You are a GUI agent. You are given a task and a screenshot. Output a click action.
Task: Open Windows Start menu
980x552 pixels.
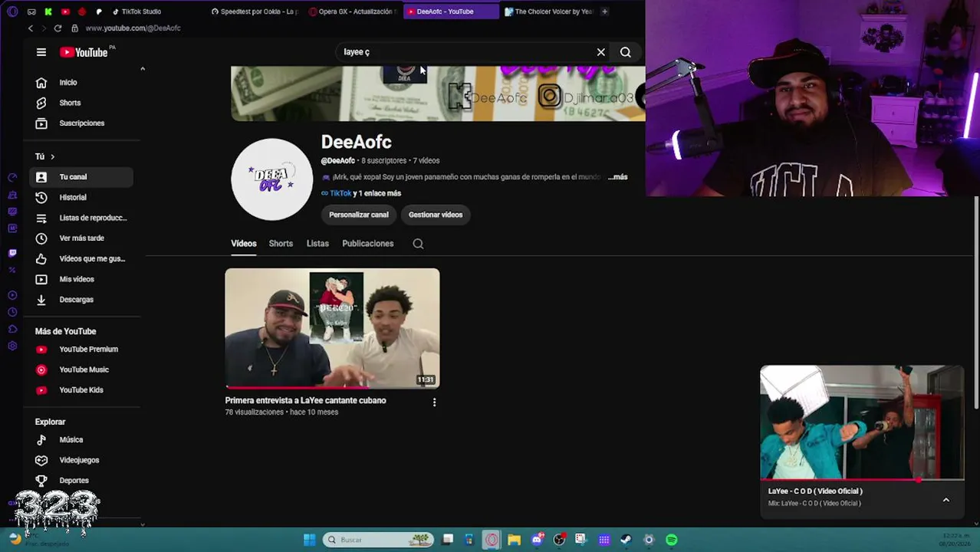click(310, 540)
